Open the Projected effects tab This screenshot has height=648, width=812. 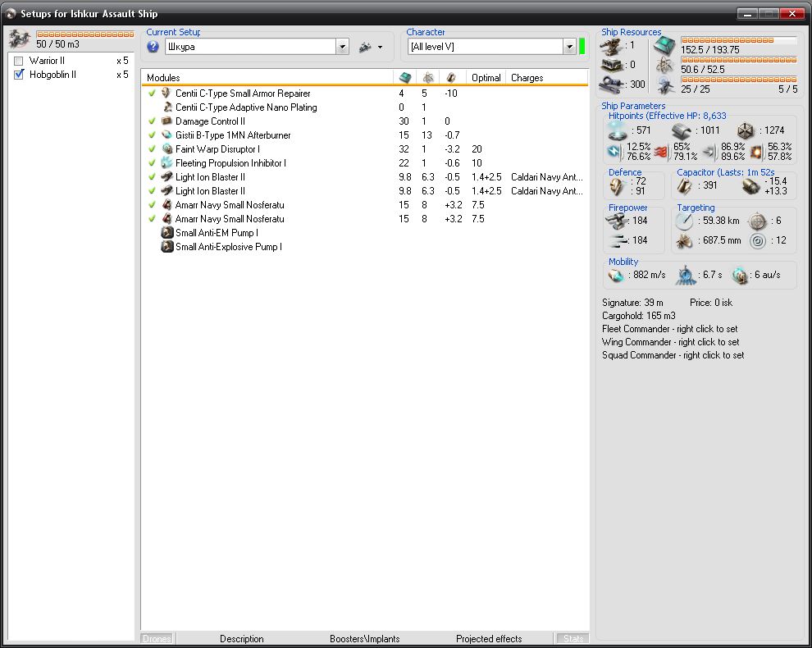pos(489,639)
